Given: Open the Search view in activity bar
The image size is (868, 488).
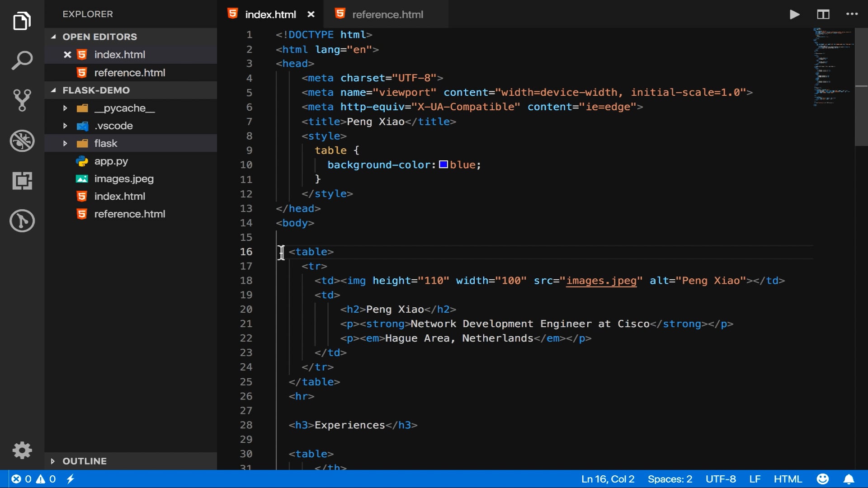Looking at the screenshot, I should tap(22, 61).
